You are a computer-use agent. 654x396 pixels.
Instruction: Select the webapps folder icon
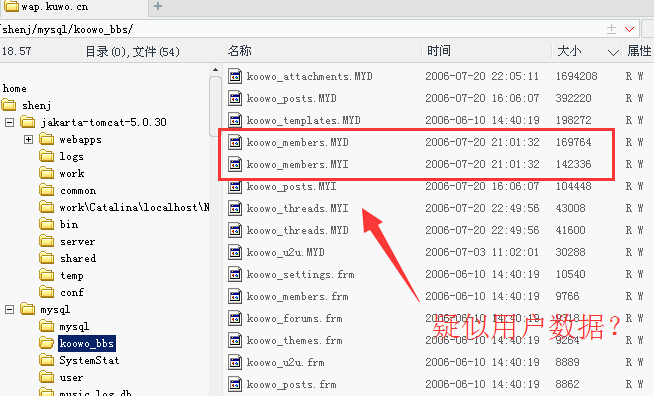47,139
